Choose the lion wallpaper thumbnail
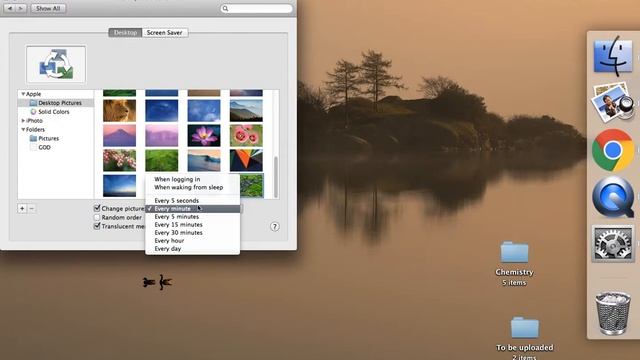 click(x=120, y=111)
